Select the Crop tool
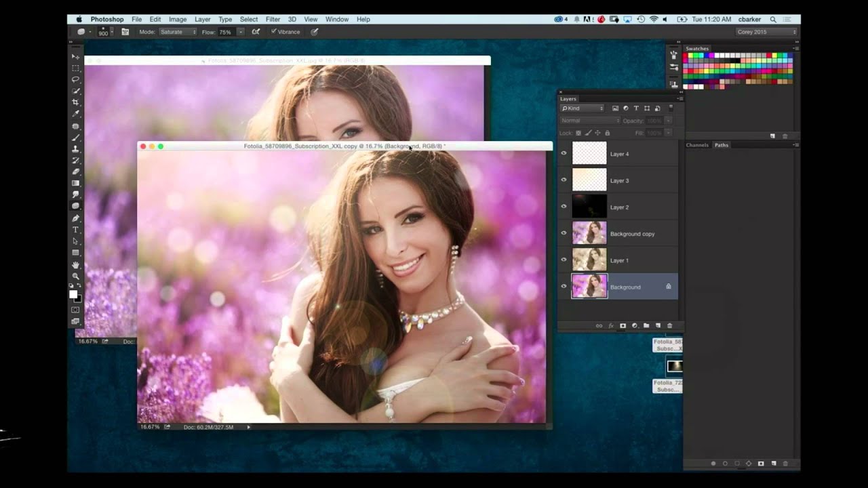 (75, 103)
